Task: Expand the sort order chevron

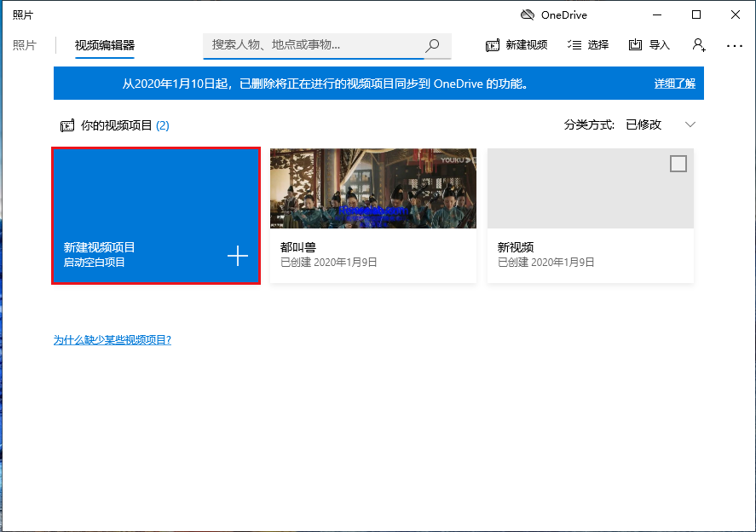Action: point(690,124)
